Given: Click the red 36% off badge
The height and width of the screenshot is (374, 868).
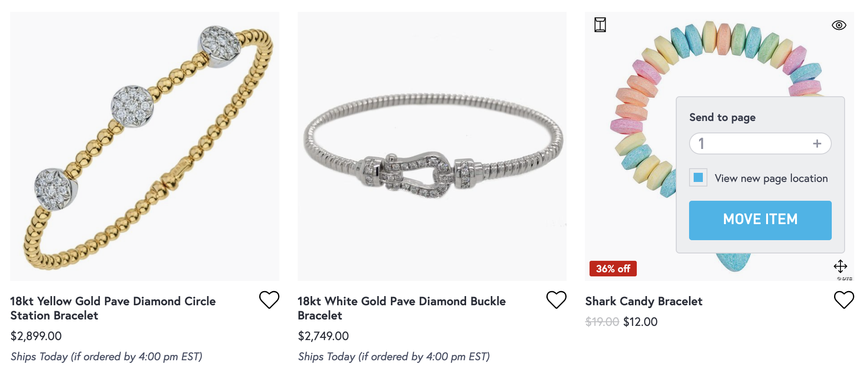Looking at the screenshot, I should [x=613, y=269].
